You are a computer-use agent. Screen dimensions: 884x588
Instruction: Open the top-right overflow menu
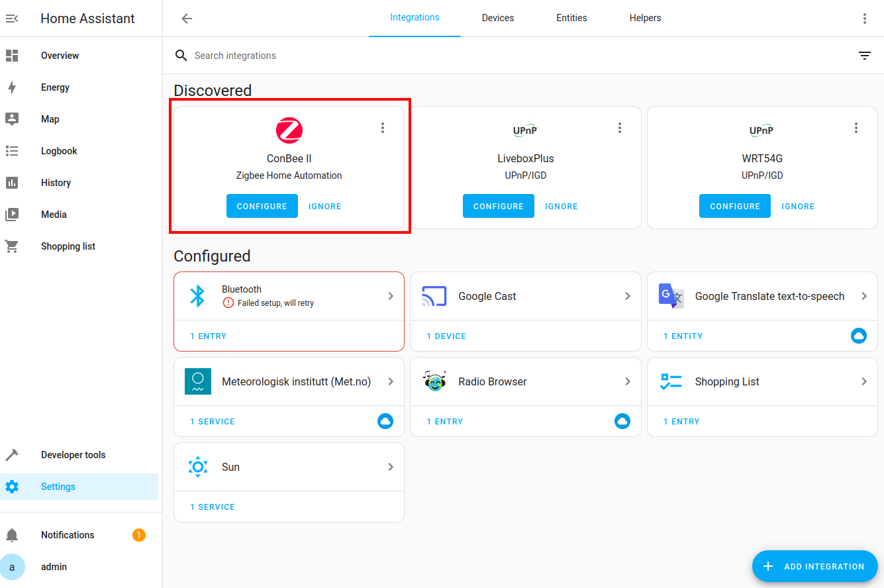click(x=864, y=19)
